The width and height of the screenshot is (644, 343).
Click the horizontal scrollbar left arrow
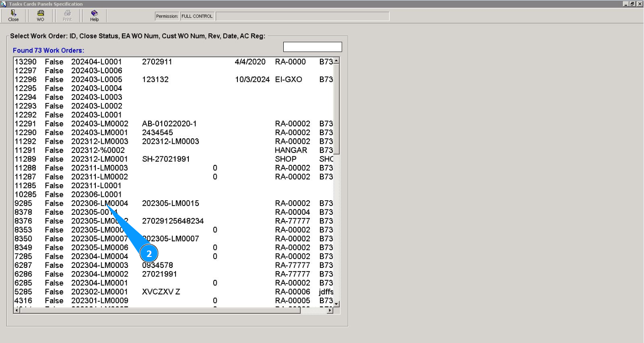click(17, 310)
